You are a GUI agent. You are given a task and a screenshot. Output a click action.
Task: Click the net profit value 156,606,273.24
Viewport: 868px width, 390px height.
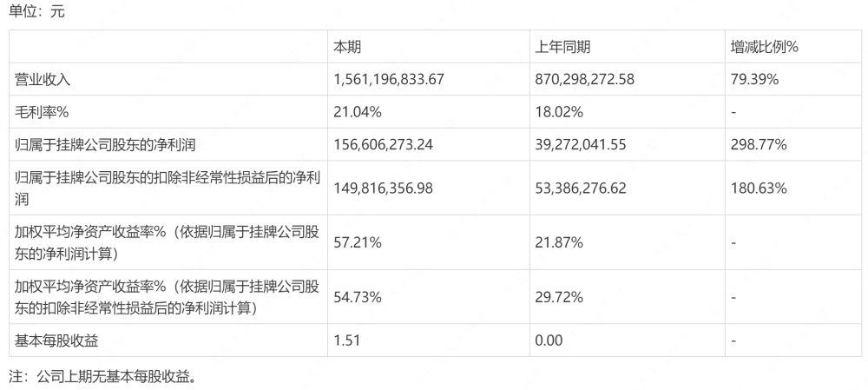point(383,145)
